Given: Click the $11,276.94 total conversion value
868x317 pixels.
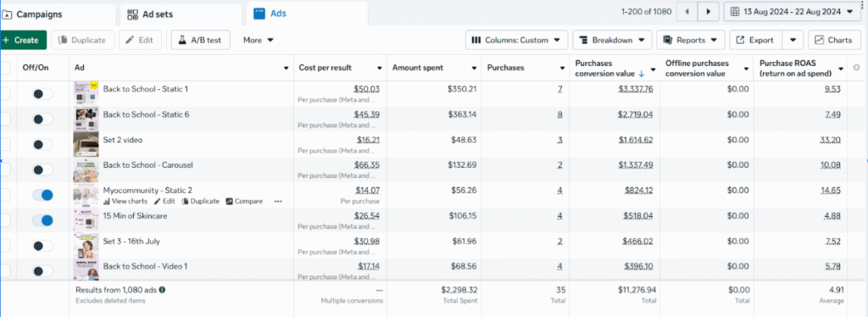Looking at the screenshot, I should pyautogui.click(x=637, y=289).
